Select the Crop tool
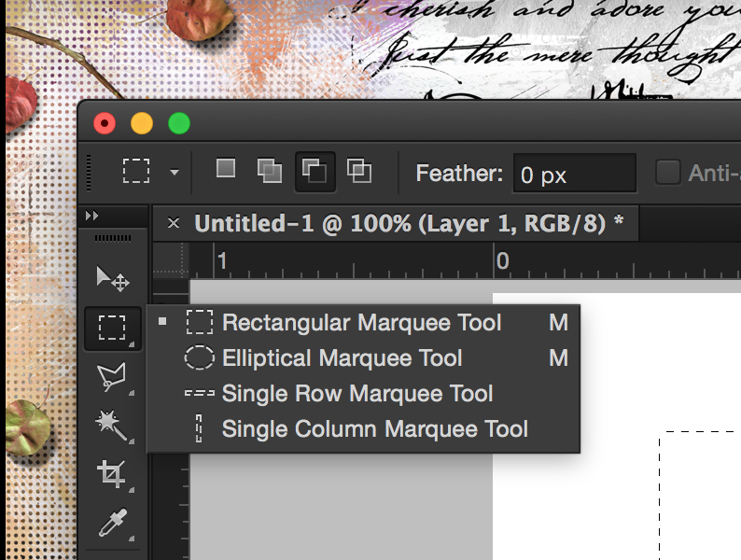This screenshot has height=560, width=741. 113,474
